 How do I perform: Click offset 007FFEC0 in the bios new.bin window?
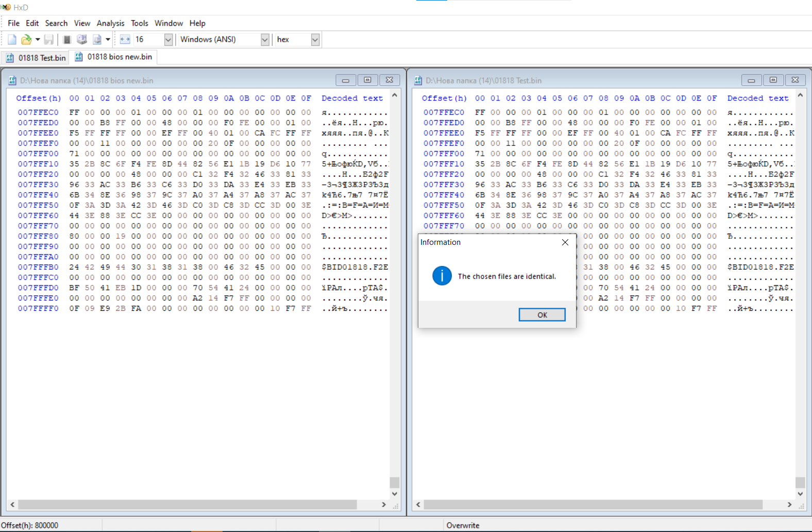point(38,112)
